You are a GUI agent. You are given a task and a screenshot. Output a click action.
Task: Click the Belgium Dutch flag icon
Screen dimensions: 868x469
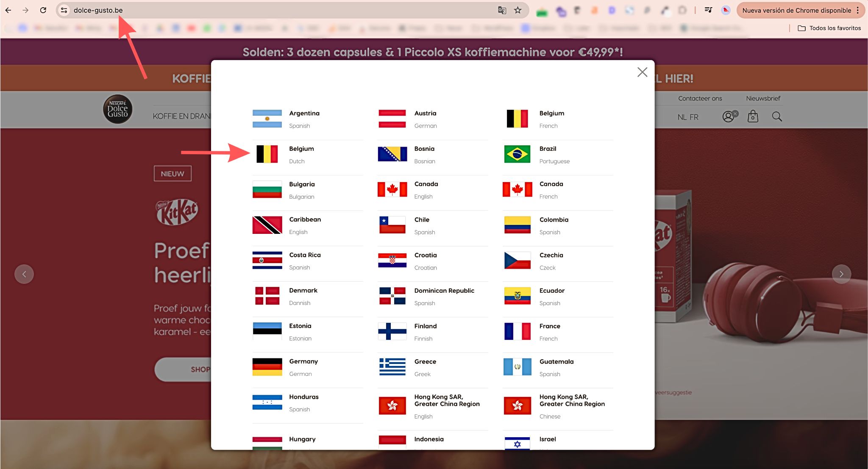pos(267,154)
